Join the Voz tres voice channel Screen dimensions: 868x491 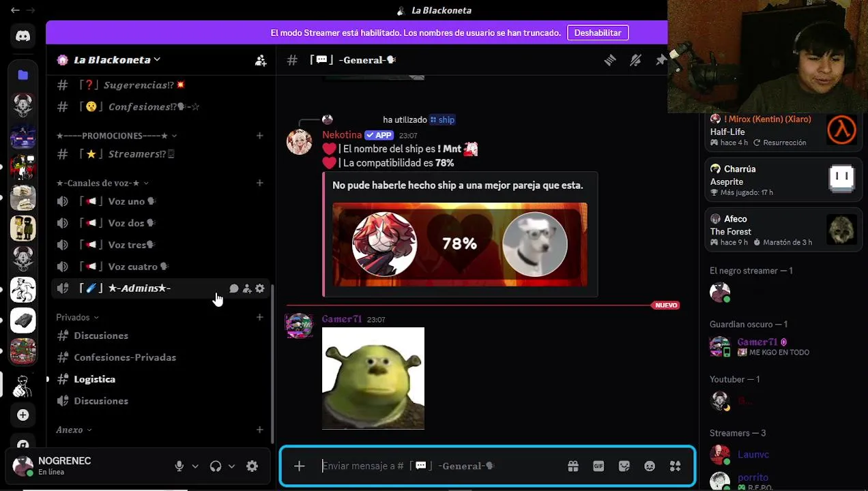[160, 245]
